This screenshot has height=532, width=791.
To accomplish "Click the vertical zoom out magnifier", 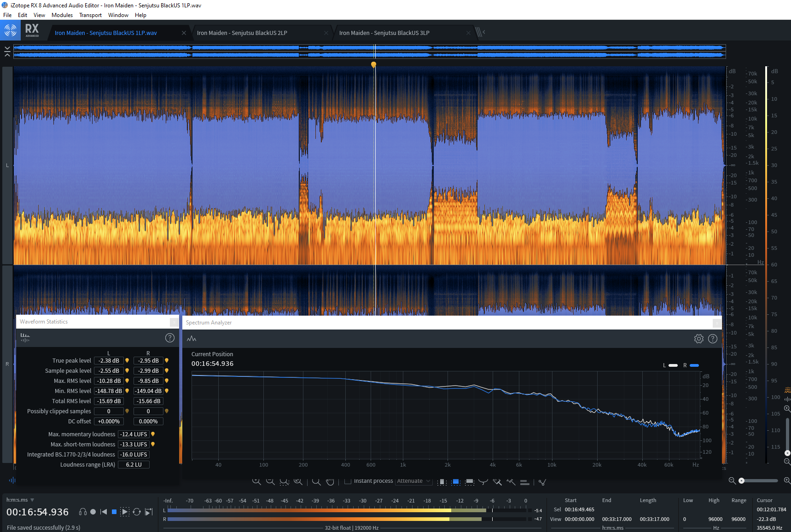I will pyautogui.click(x=787, y=462).
